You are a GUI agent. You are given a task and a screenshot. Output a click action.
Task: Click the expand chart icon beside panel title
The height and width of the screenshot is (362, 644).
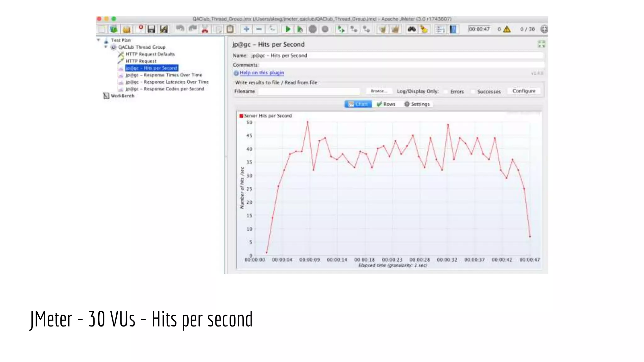541,44
